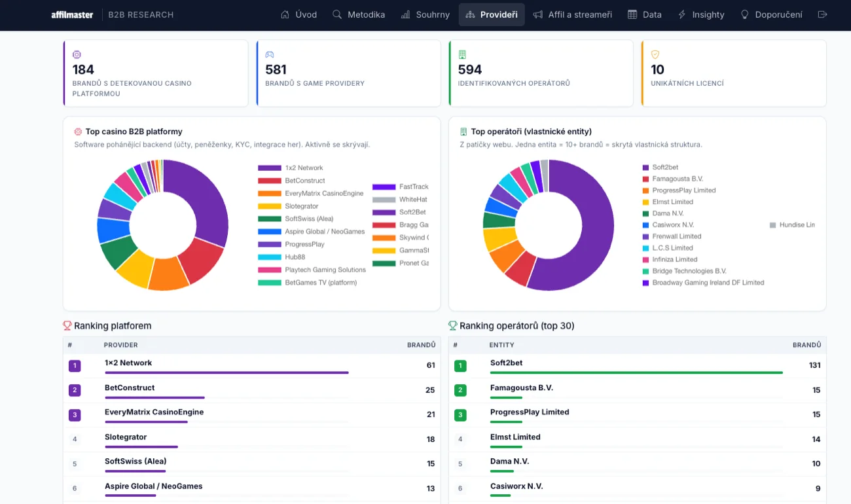851x504 pixels.
Task: Select EveryMatrix CasinoEngine ranking row
Action: pyautogui.click(x=252, y=415)
